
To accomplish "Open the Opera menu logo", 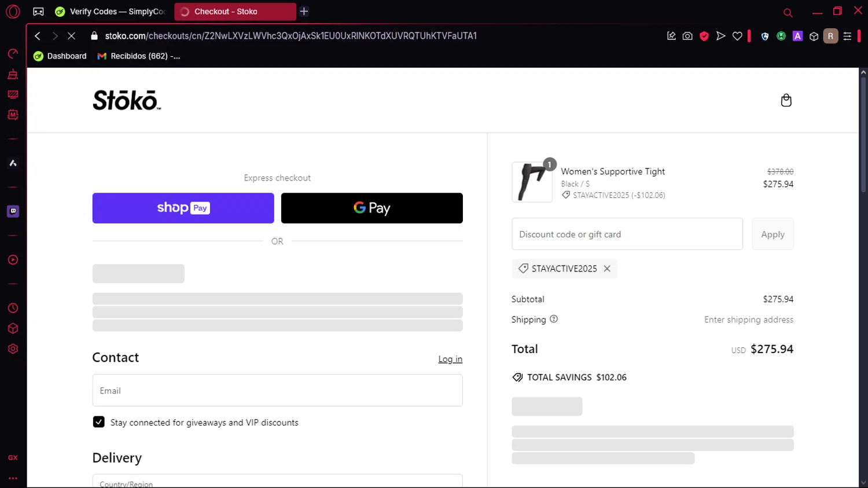I will pyautogui.click(x=13, y=12).
